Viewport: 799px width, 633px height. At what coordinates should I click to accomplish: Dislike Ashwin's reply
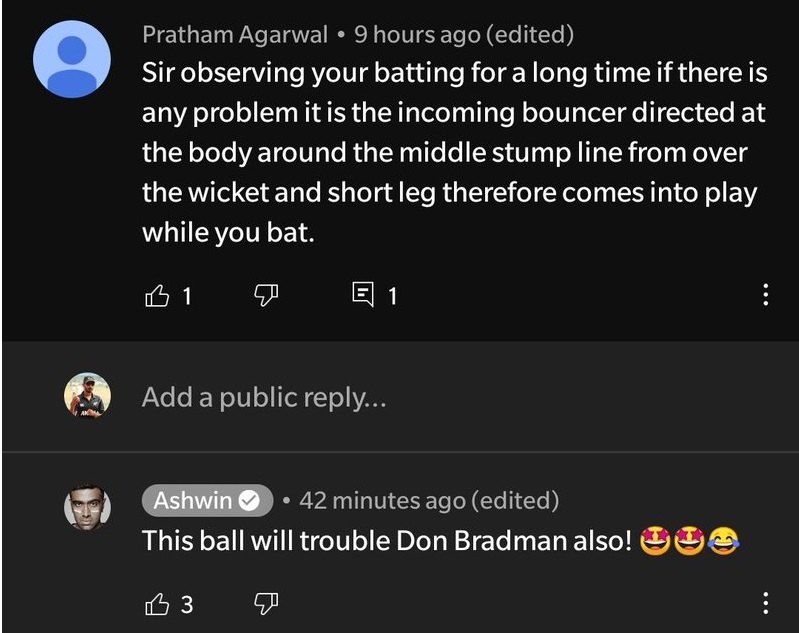tap(265, 604)
